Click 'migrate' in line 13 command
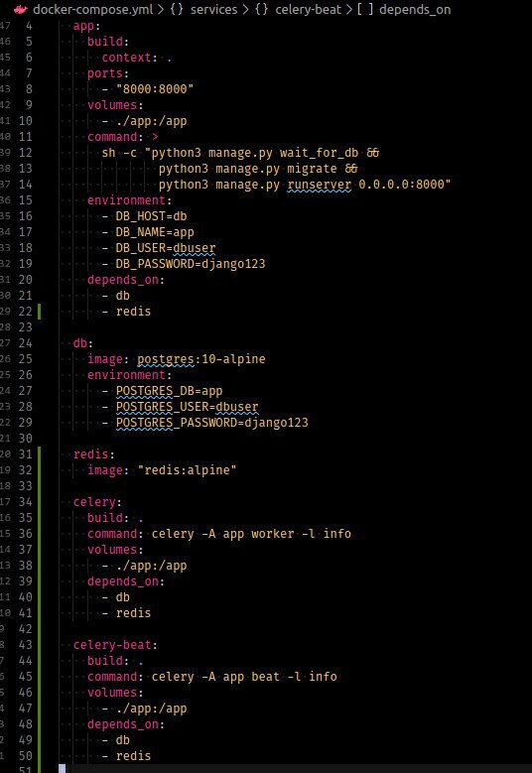The image size is (532, 773). (x=312, y=168)
